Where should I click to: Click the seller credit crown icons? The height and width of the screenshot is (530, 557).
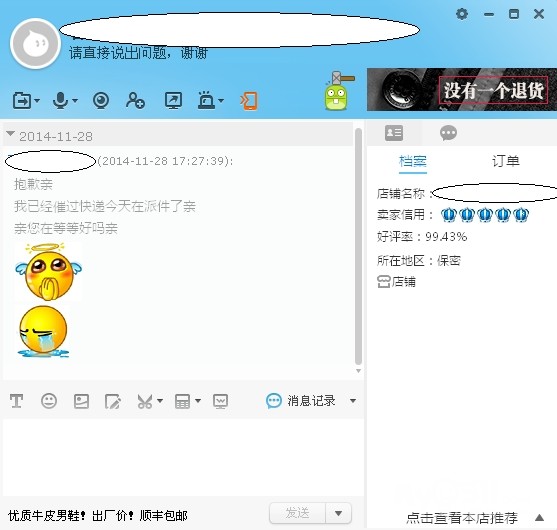point(485,215)
